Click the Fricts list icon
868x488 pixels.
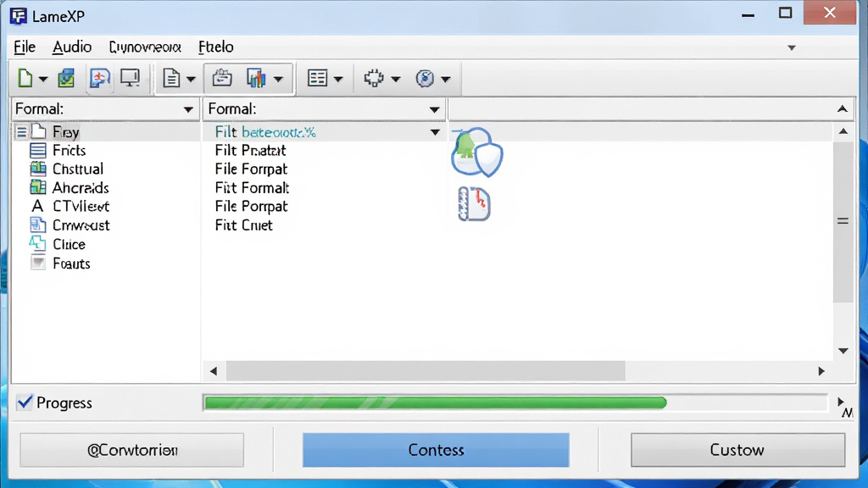click(37, 150)
